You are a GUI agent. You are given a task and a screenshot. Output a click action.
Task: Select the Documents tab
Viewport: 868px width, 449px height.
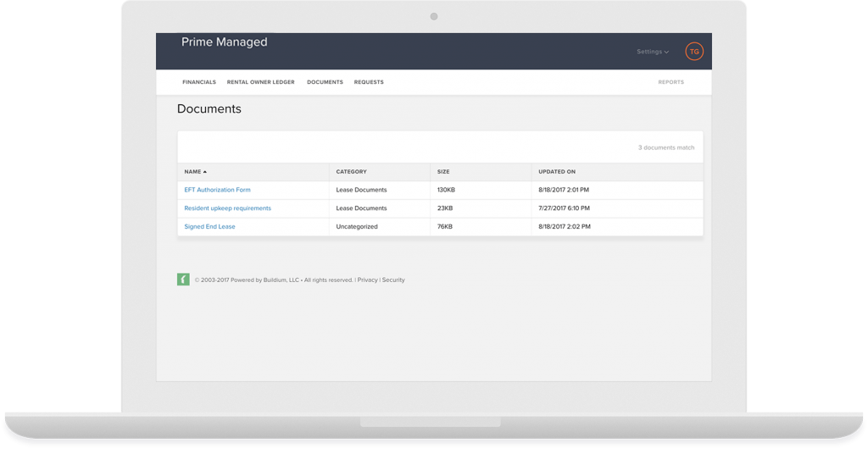[x=325, y=82]
